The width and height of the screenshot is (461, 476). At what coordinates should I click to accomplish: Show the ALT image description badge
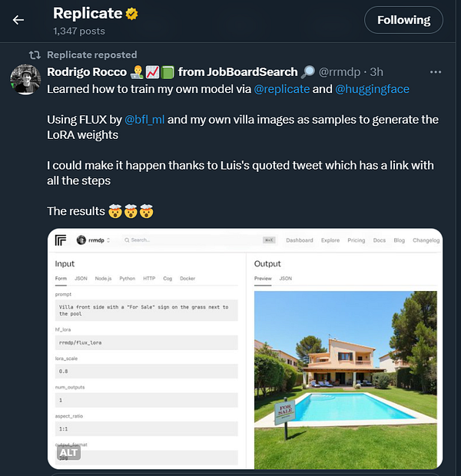[68, 453]
